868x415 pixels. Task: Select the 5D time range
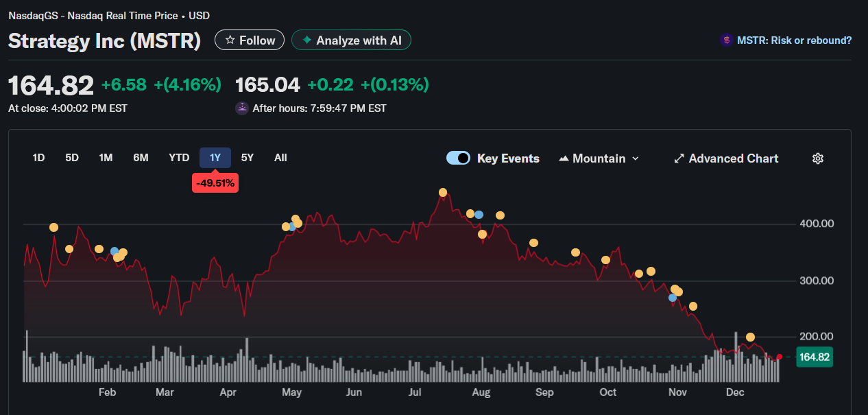point(72,158)
